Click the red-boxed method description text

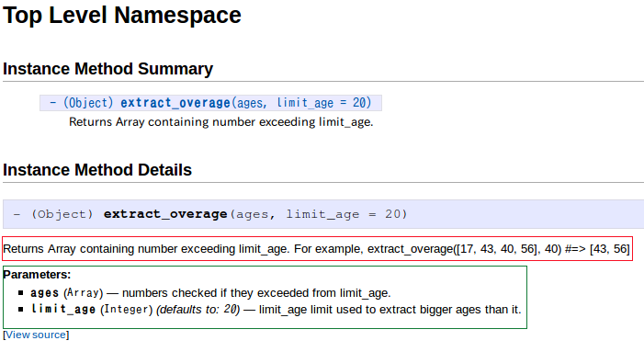coord(316,249)
